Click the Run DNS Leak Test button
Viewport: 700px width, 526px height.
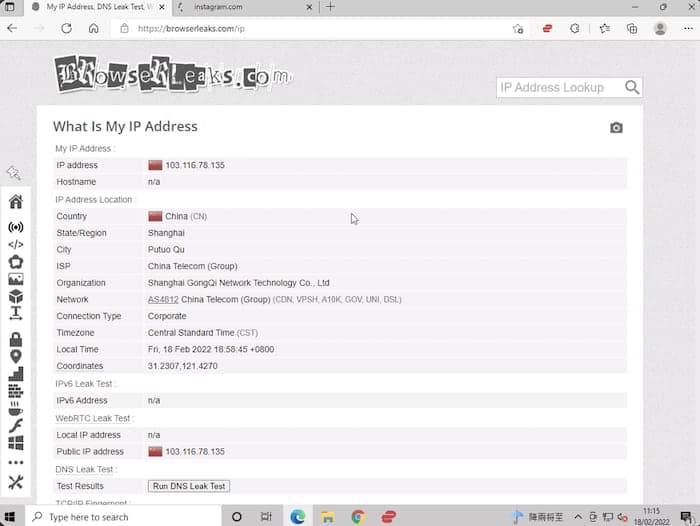coord(189,486)
